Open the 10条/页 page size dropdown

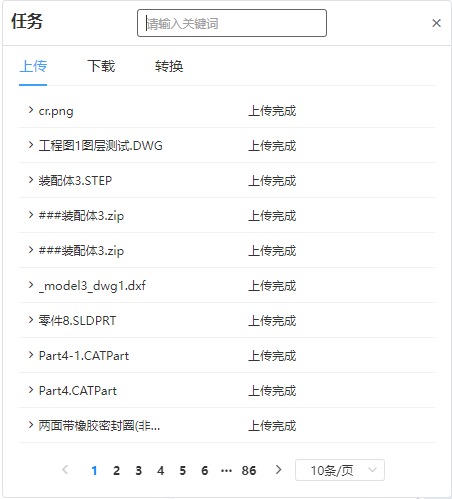click(x=340, y=470)
